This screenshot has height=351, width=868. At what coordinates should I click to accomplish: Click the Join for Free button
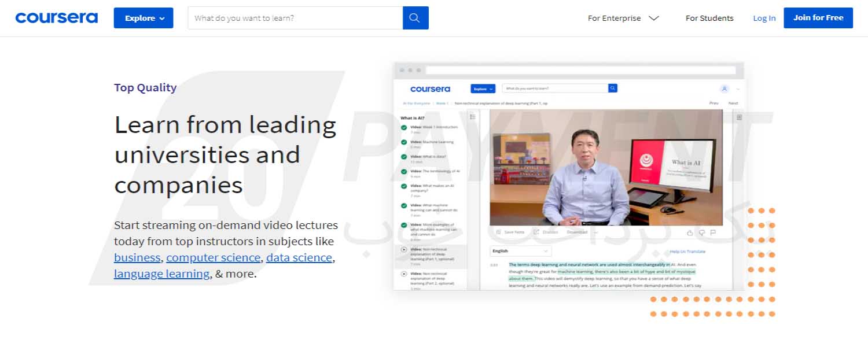pos(818,18)
